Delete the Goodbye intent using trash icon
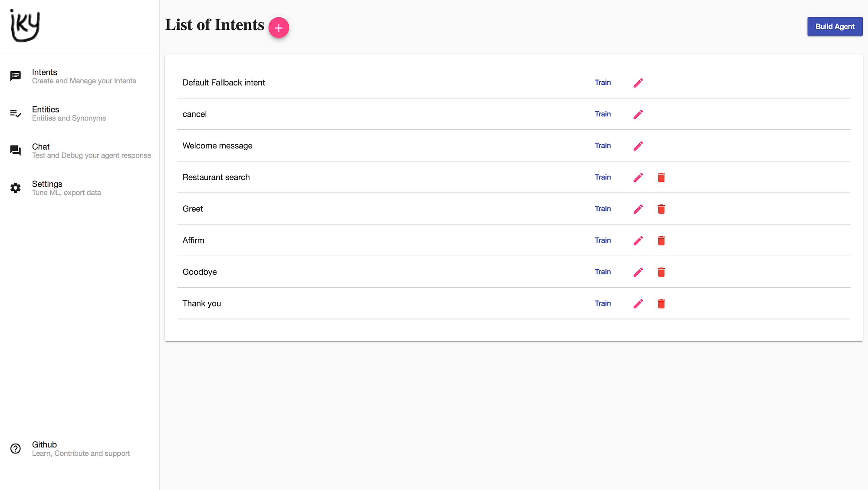The height and width of the screenshot is (490, 868). click(x=661, y=272)
